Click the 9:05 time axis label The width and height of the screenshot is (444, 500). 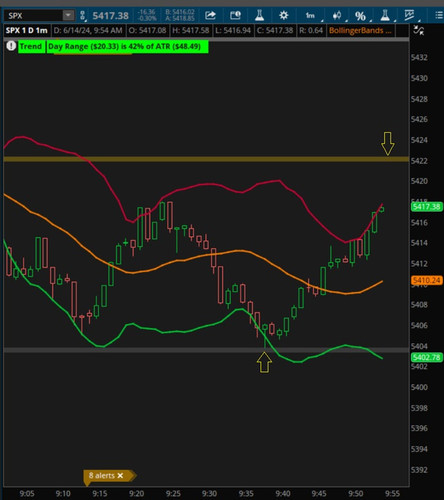coord(27,493)
